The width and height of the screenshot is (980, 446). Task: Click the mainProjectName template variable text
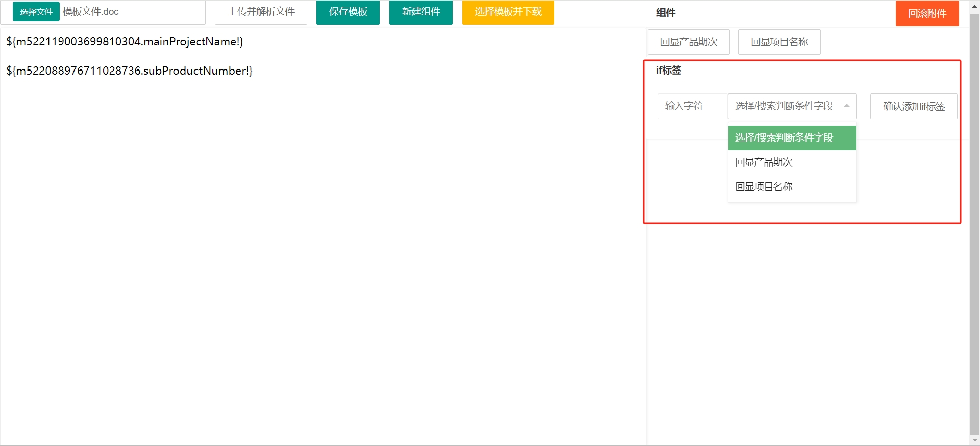[x=125, y=42]
